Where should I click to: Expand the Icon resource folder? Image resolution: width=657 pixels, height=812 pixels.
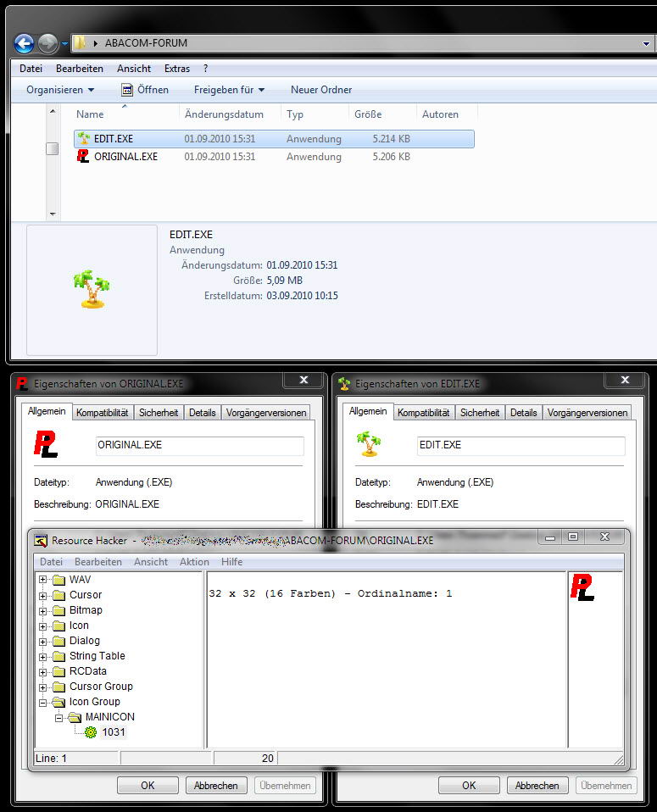click(43, 626)
